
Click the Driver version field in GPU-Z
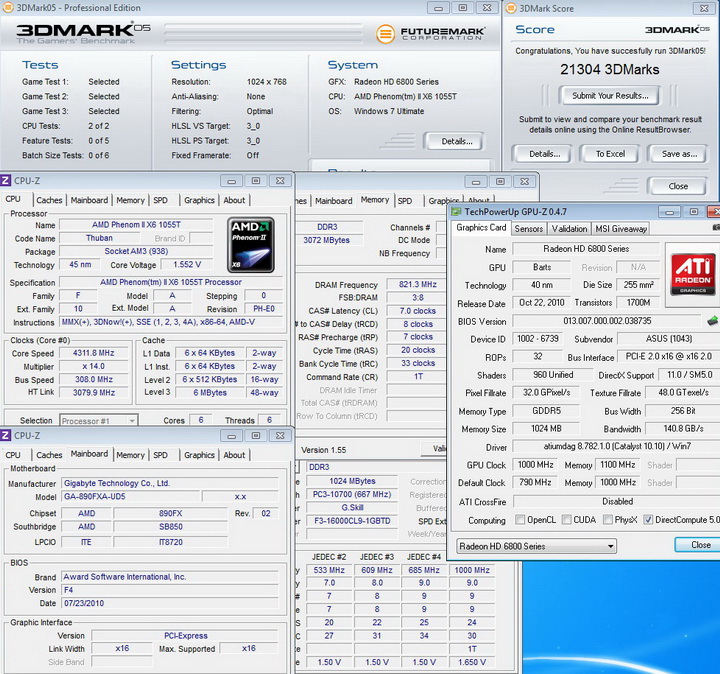[x=616, y=446]
